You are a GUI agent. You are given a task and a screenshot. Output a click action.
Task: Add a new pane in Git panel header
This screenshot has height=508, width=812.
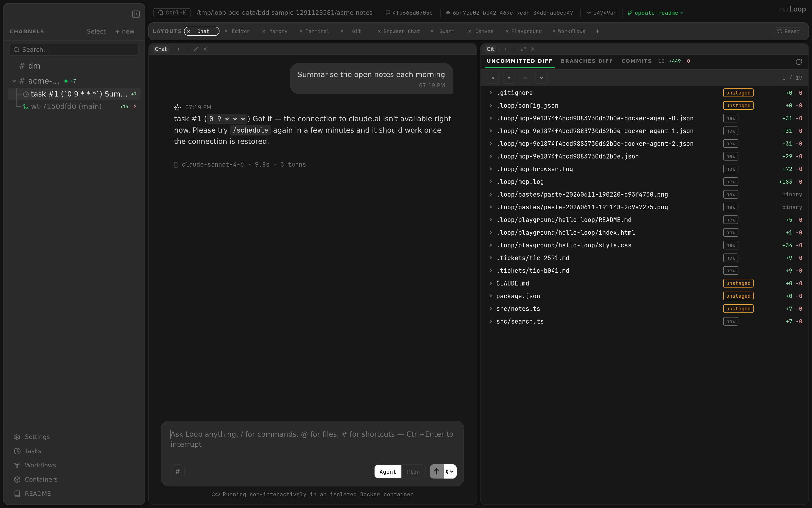coord(505,49)
